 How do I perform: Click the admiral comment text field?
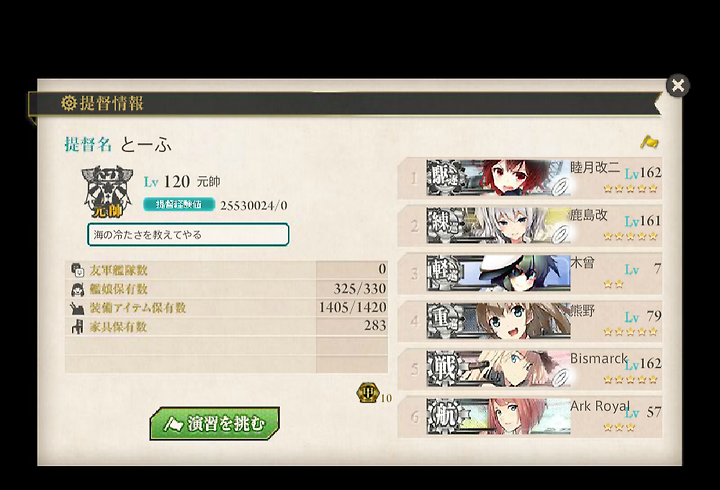[188, 235]
